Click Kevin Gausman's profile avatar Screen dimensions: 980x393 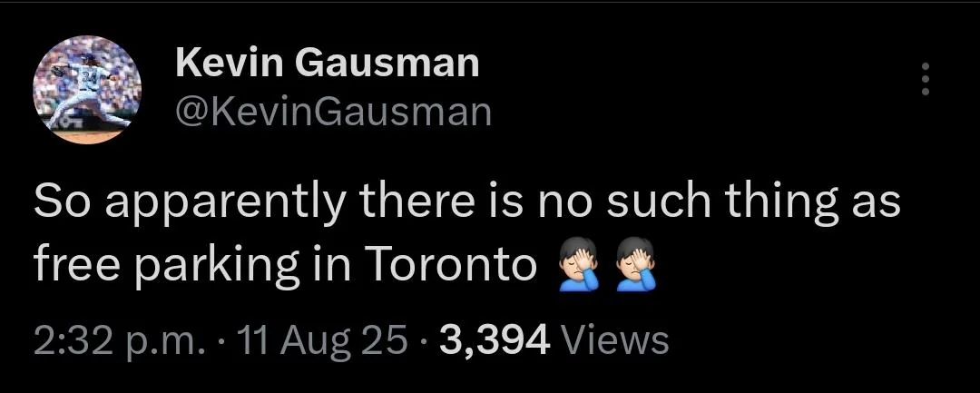click(87, 91)
